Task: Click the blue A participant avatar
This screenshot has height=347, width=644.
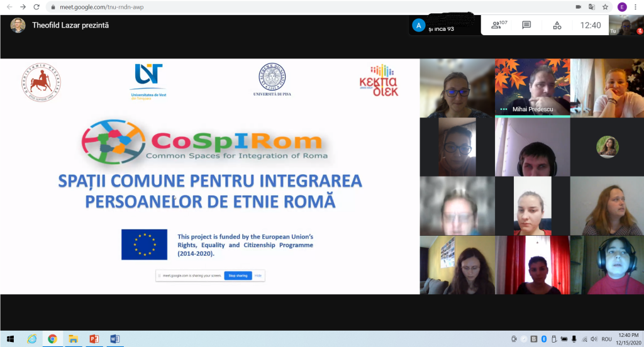Action: (418, 26)
